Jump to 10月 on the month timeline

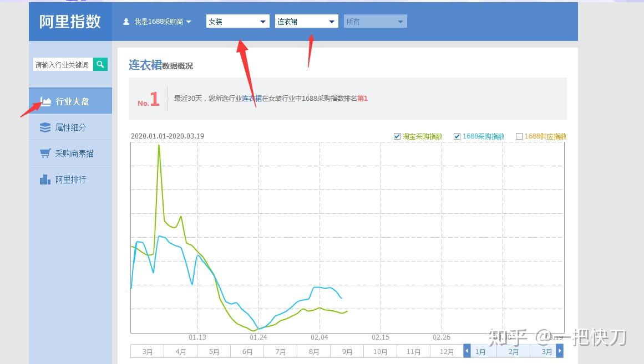[x=381, y=352]
